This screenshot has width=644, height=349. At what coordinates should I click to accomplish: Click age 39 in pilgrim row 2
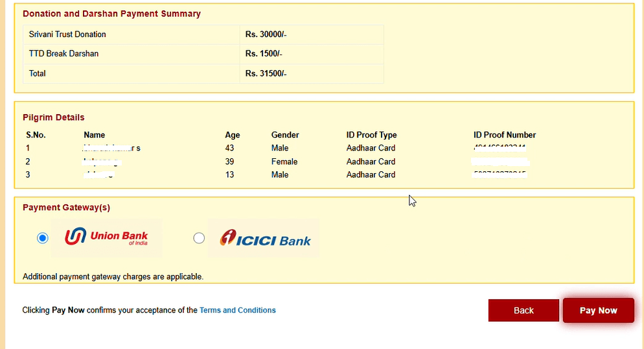coord(229,162)
